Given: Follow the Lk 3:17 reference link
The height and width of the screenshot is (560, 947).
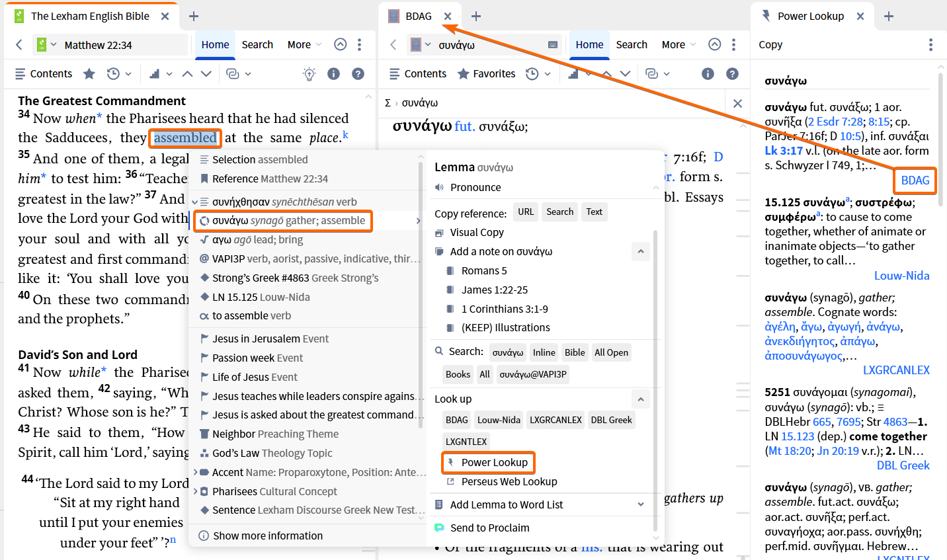Looking at the screenshot, I should [x=784, y=150].
